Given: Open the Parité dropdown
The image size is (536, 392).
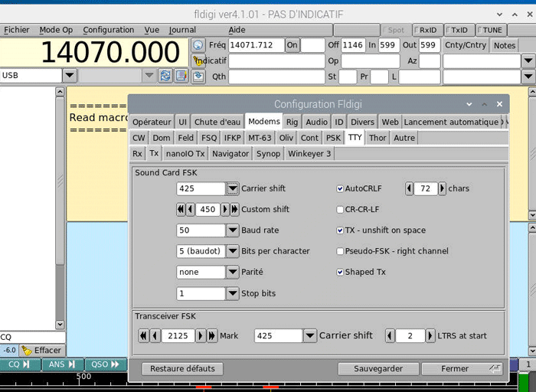Looking at the screenshot, I should (x=233, y=272).
